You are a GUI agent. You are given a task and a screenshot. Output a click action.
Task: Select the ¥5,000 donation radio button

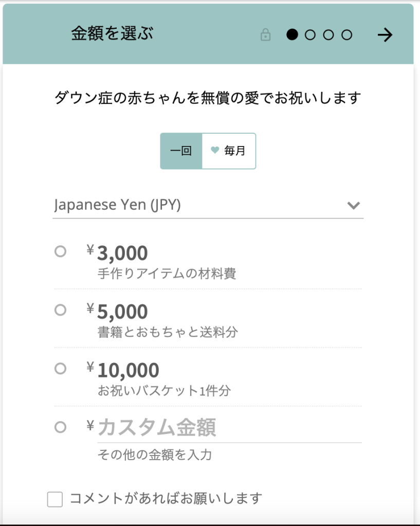click(60, 310)
